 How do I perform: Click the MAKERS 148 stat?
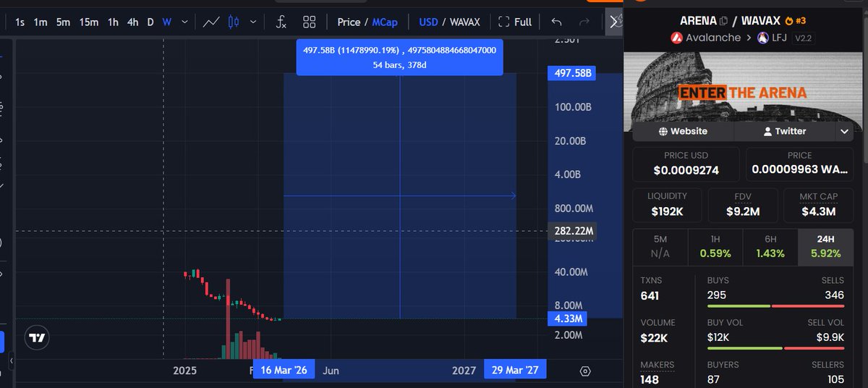(x=658, y=372)
